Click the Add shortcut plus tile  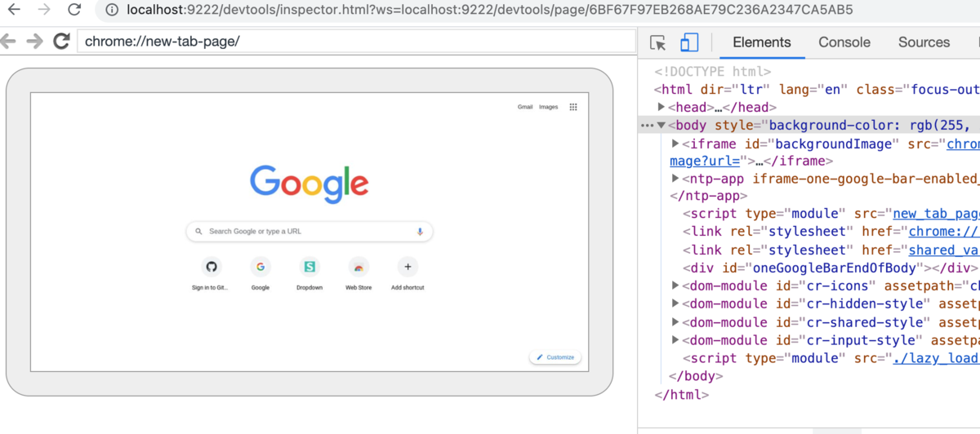point(408,273)
